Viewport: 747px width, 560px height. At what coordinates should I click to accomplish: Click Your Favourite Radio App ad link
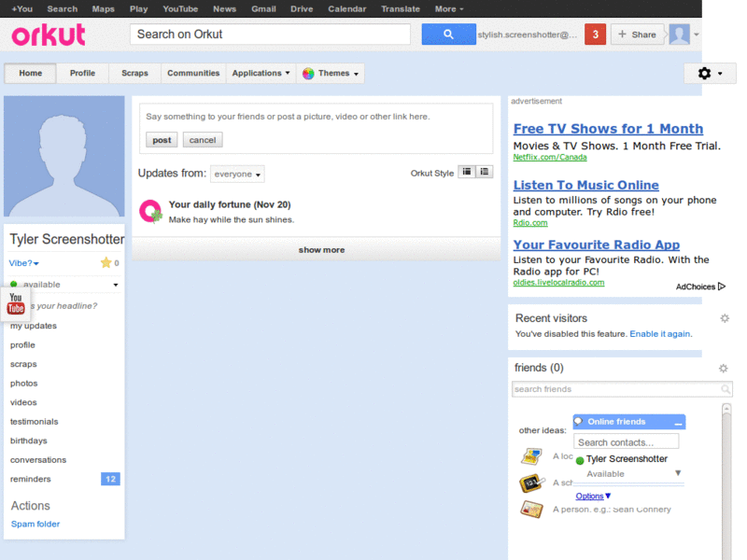tap(597, 245)
